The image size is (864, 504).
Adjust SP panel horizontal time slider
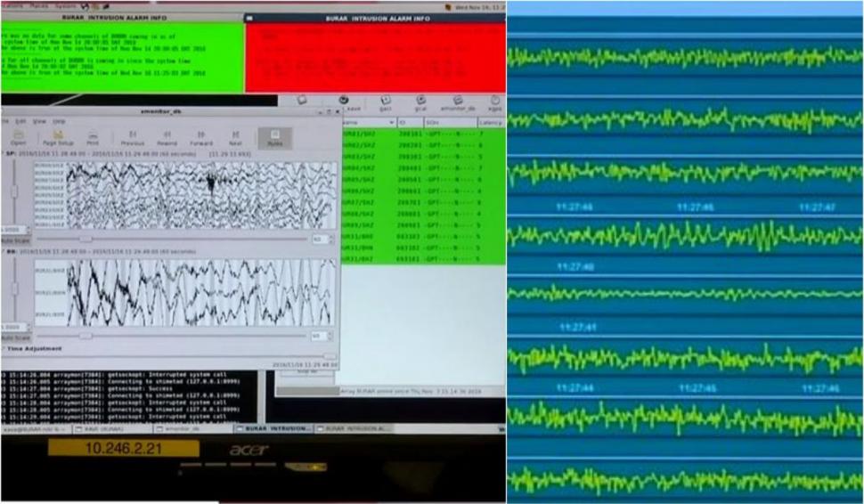(x=86, y=239)
